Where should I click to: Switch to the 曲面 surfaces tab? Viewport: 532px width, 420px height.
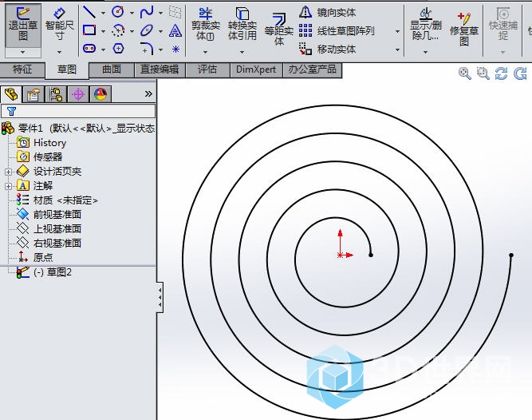[112, 69]
